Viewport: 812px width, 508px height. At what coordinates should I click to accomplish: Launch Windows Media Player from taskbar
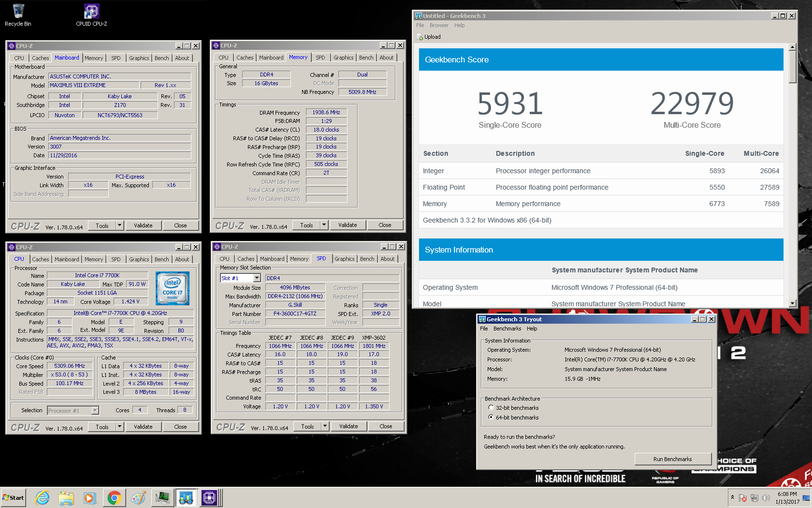(x=89, y=498)
